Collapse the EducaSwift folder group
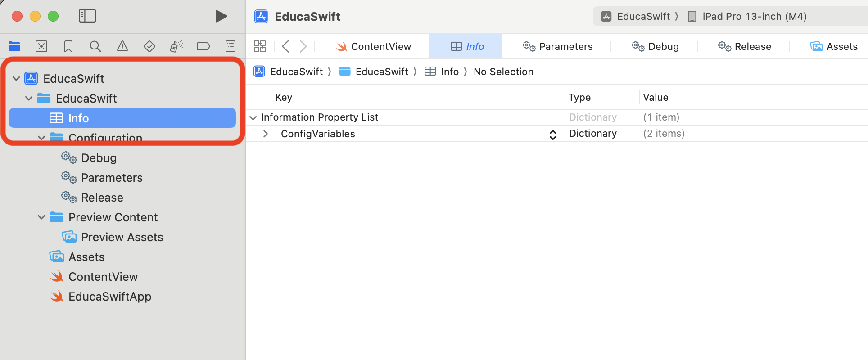Image resolution: width=868 pixels, height=360 pixels. (29, 99)
